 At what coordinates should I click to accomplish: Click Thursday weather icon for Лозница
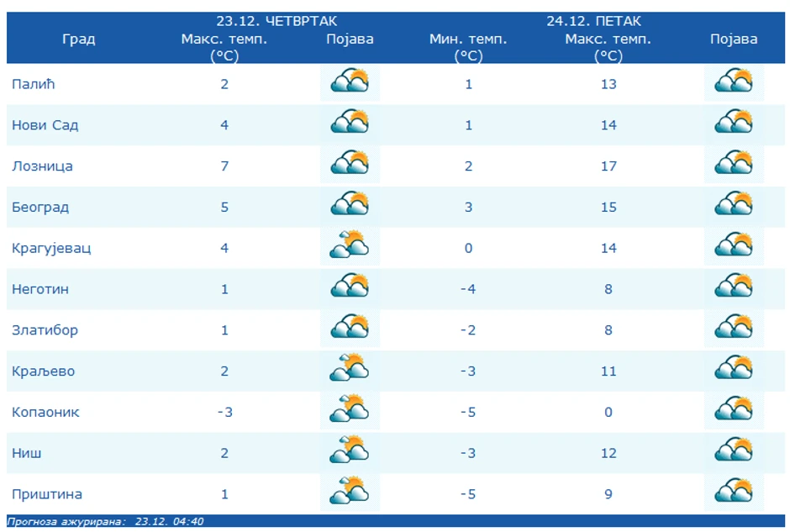350,165
